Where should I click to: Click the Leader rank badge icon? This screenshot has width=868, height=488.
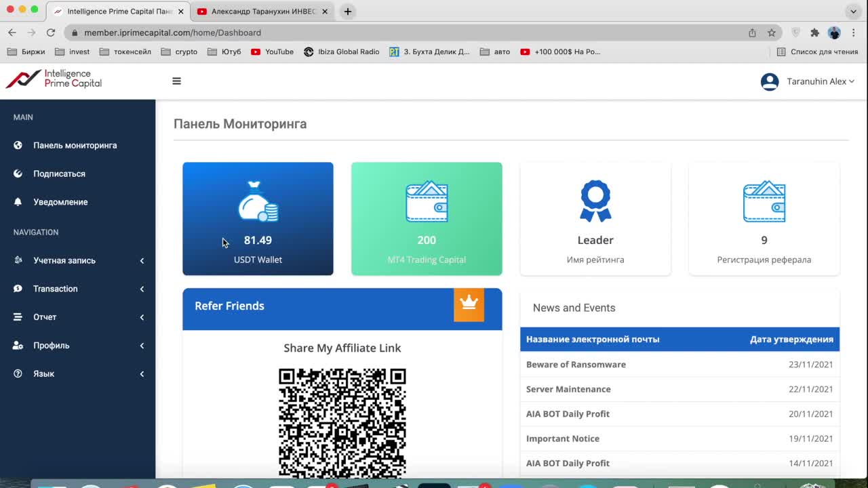pos(595,201)
